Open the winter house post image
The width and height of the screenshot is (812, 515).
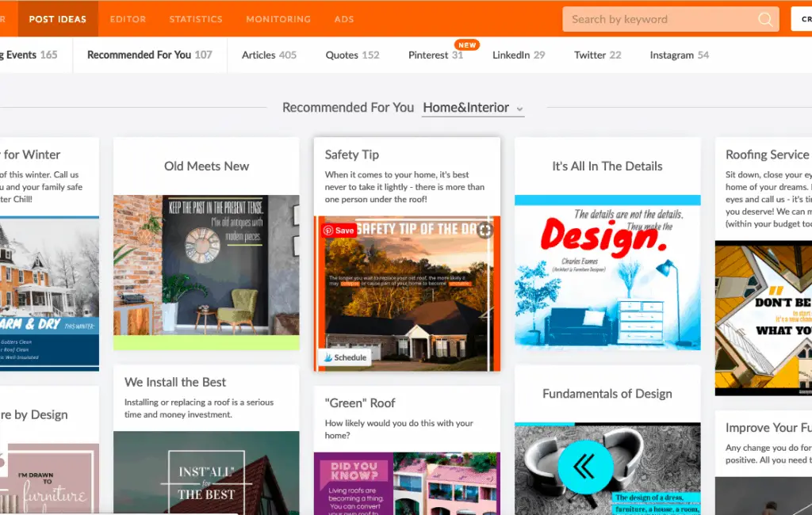point(49,293)
